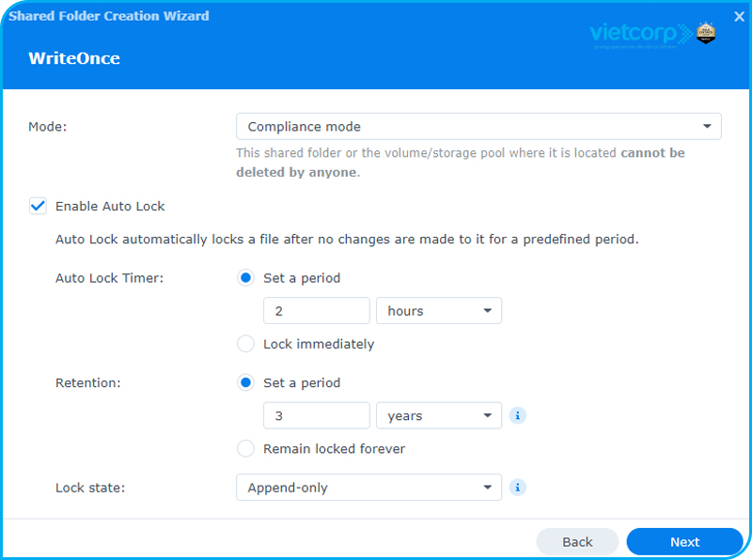Click the info icon next to Lock state
This screenshot has height=560, width=752.
pyautogui.click(x=517, y=487)
